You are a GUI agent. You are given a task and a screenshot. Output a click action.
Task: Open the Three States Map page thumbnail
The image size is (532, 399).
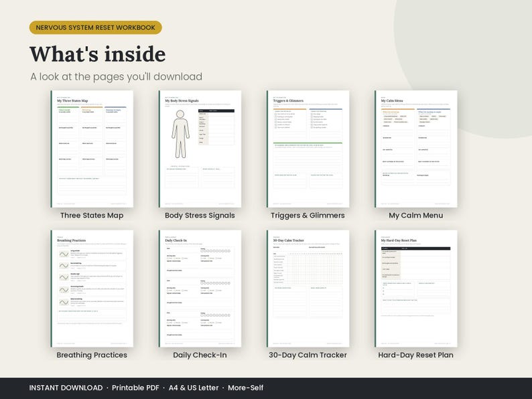pyautogui.click(x=92, y=149)
